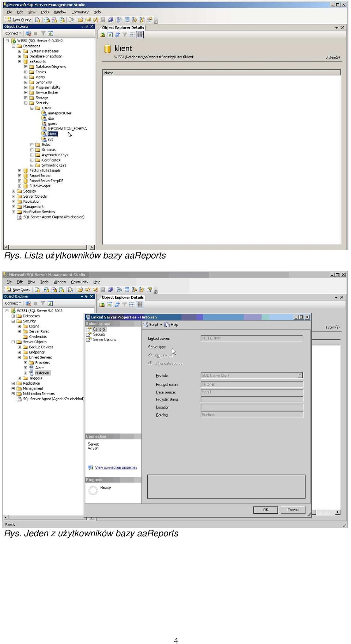Expand the Programmability folder
Image resolution: width=351 pixels, height=644 pixels.
click(x=26, y=87)
